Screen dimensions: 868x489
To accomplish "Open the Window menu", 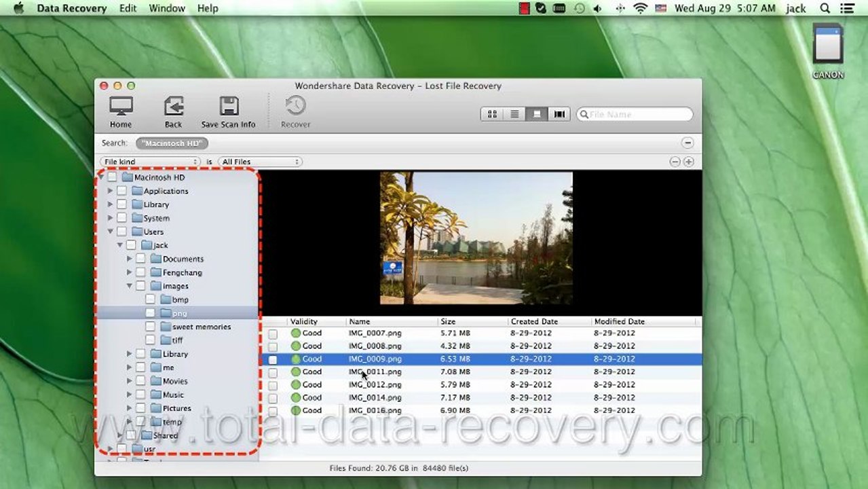I will 167,8.
